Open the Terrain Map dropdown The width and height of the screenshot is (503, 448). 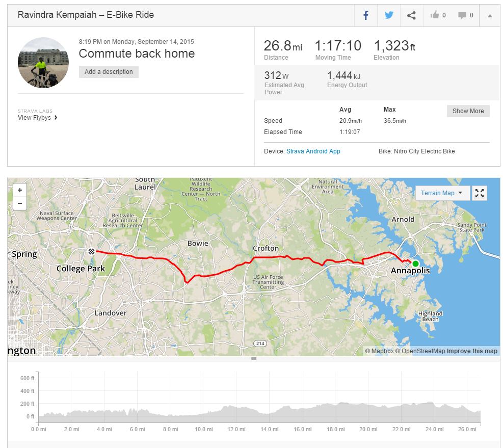[441, 193]
